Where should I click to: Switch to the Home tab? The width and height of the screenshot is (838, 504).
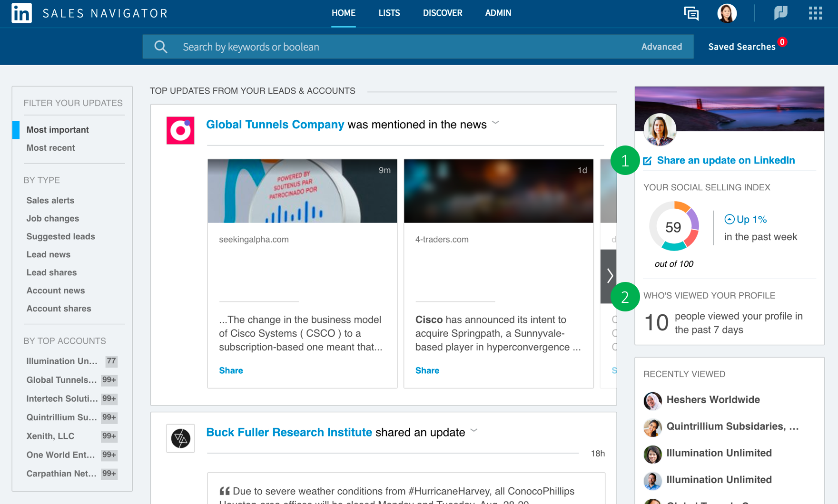pyautogui.click(x=344, y=13)
